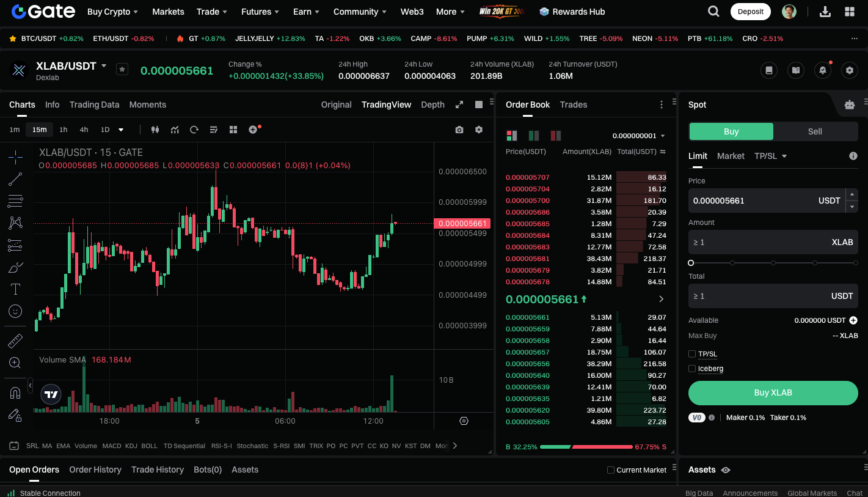The width and height of the screenshot is (868, 497).
Task: Switch to the Sell side
Action: (815, 131)
